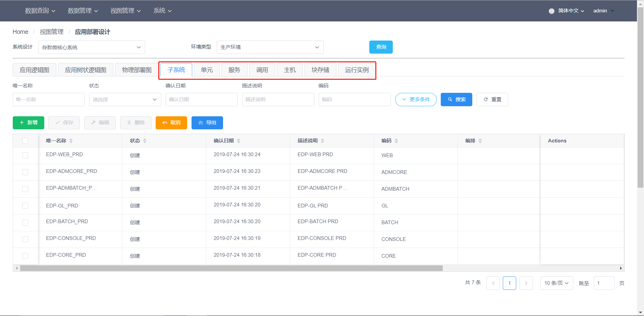The image size is (644, 316).
Task: Click horizontal scrollbar left arrow
Action: point(16,268)
